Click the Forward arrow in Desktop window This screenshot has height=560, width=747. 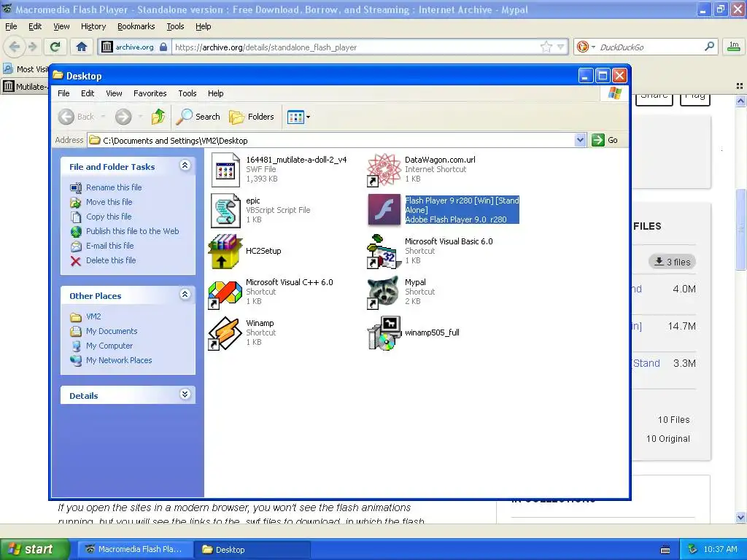click(123, 117)
